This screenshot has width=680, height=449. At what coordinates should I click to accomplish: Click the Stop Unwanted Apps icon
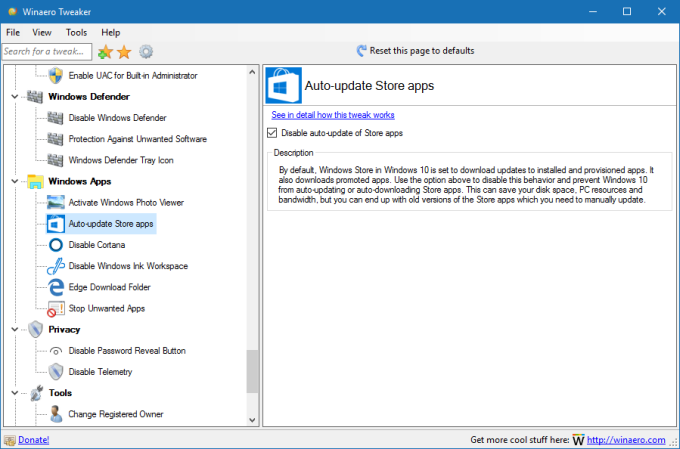click(x=56, y=308)
